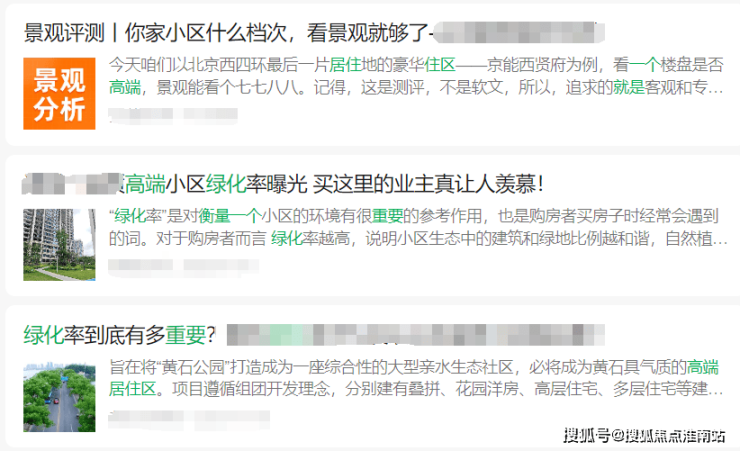Click green 绿化 keyword in third title
The width and height of the screenshot is (740, 451).
pos(43,335)
